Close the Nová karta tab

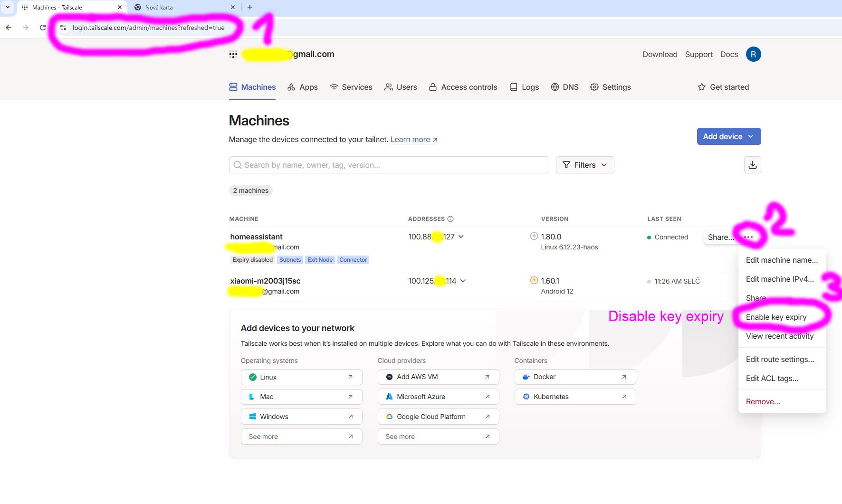click(233, 7)
